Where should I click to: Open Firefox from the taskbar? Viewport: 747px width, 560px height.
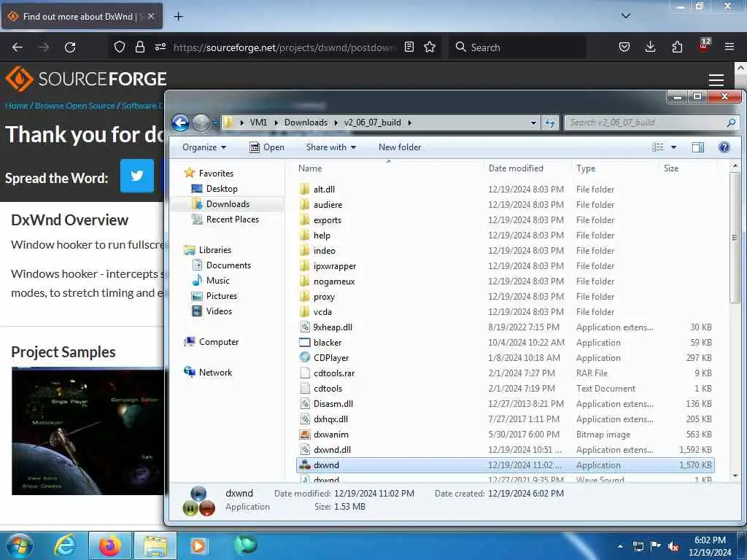pos(109,545)
